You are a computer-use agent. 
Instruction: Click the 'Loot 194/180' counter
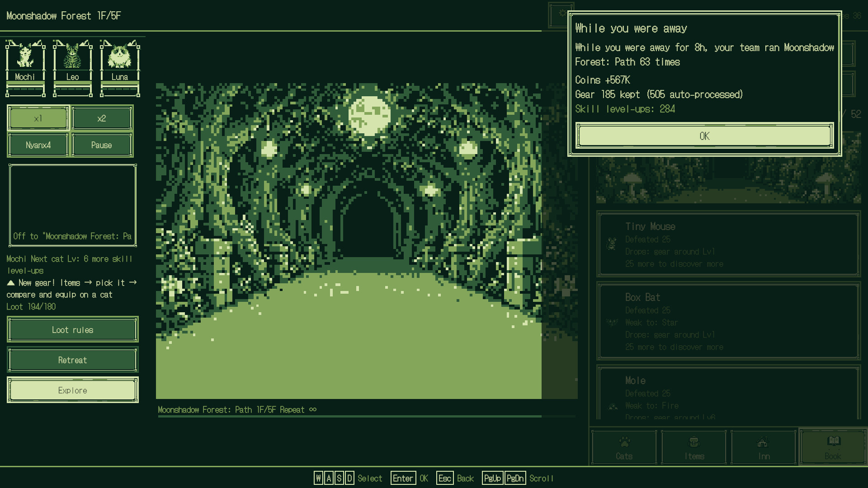pyautogui.click(x=31, y=307)
